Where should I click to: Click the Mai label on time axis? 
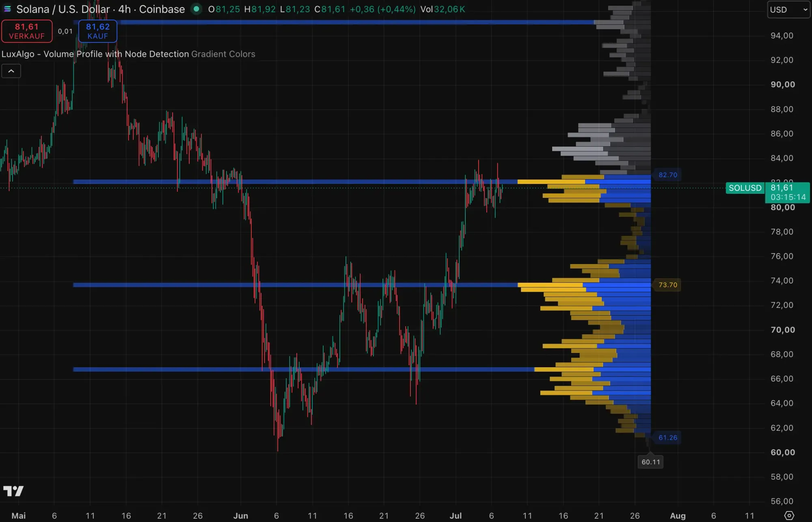pos(19,516)
